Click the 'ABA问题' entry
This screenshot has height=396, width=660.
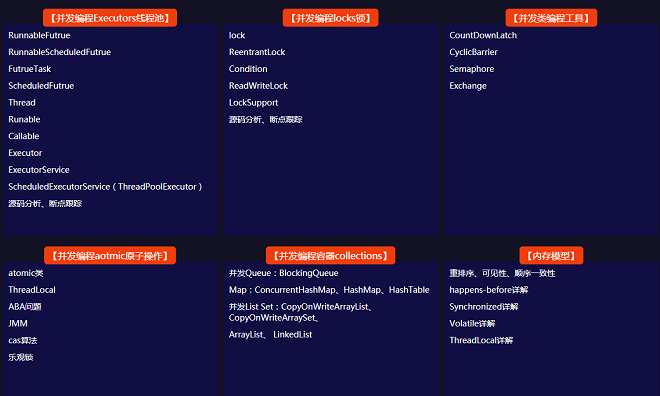(x=25, y=307)
